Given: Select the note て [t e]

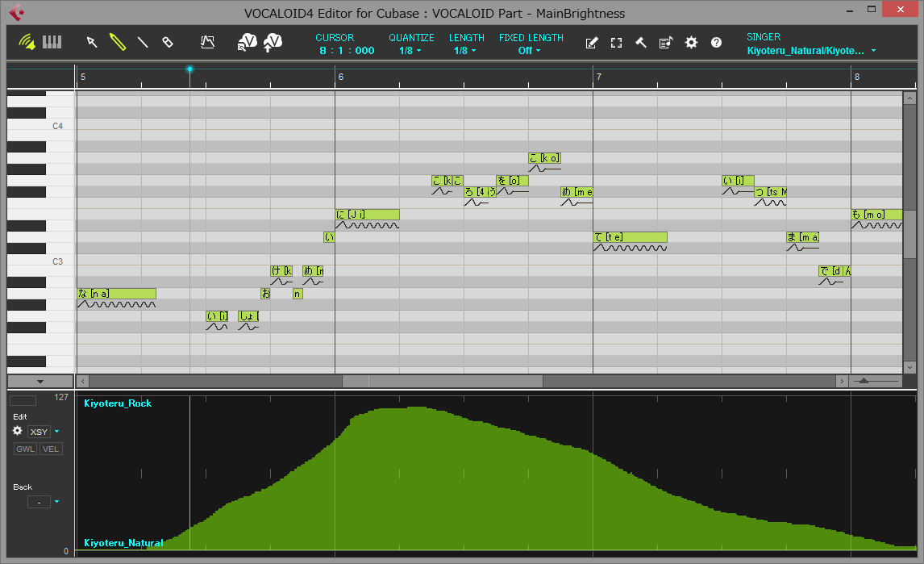Looking at the screenshot, I should [x=630, y=236].
